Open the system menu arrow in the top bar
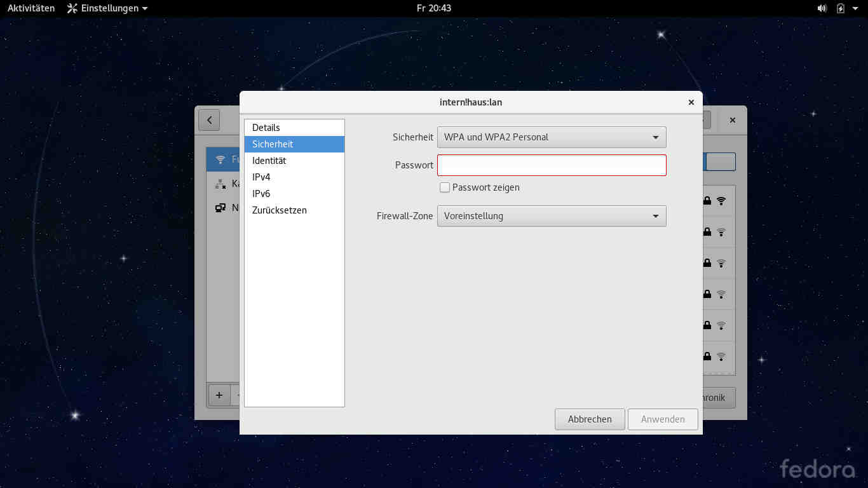The width and height of the screenshot is (868, 488). (x=855, y=8)
